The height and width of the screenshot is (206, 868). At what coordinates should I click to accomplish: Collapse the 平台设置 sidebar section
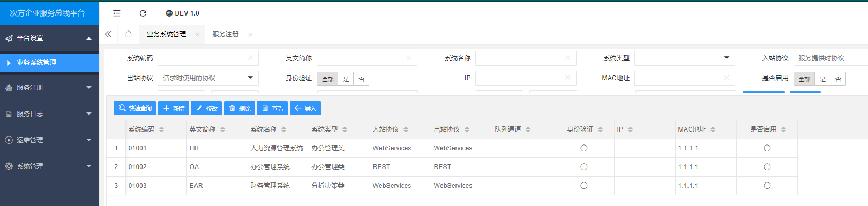click(49, 38)
